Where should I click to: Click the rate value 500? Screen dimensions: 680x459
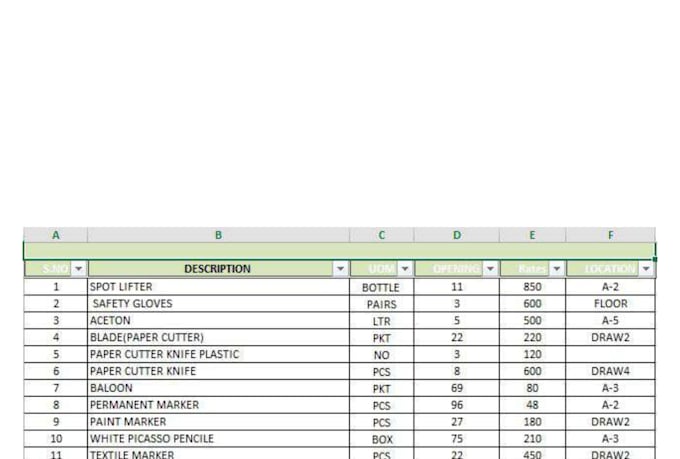point(532,321)
